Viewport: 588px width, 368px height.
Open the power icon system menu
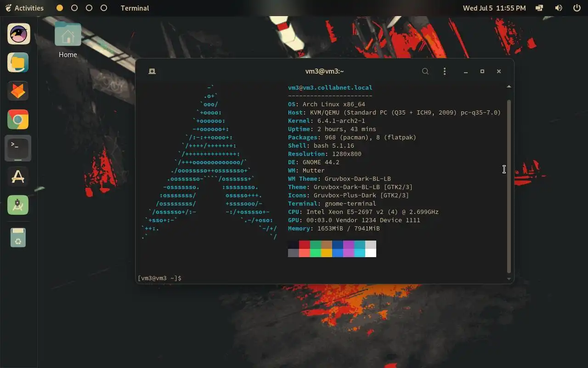point(577,8)
